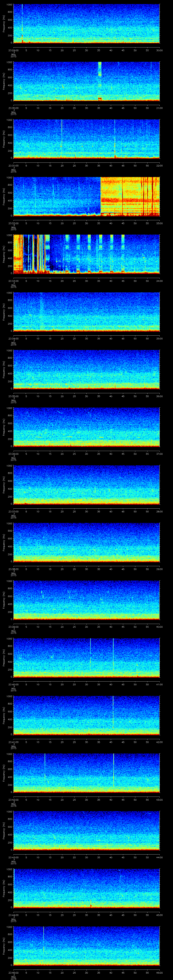
Task: Select the spectrogram panel starting at 23:43:00
Action: pyautogui.click(x=86, y=831)
